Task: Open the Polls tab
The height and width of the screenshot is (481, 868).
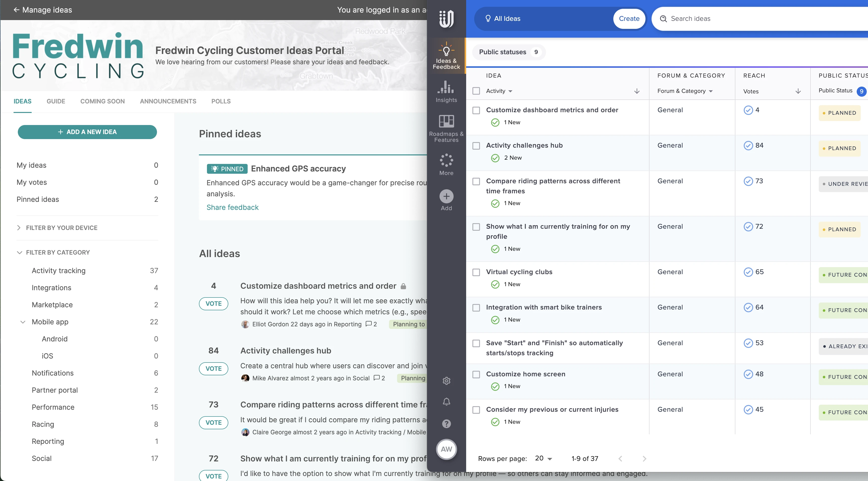Action: point(221,101)
